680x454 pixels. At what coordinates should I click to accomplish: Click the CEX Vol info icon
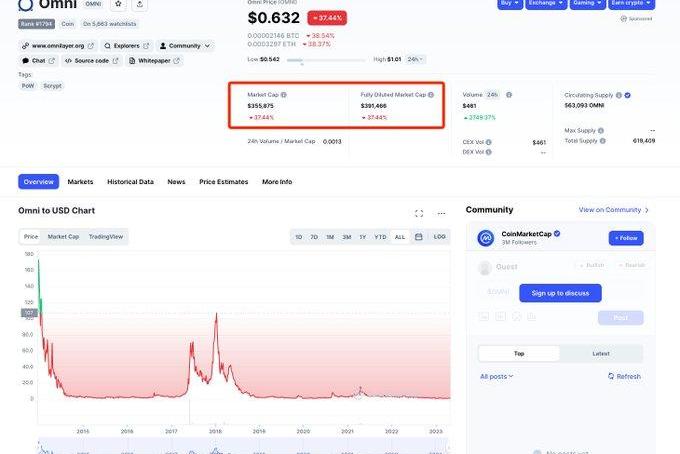point(489,142)
